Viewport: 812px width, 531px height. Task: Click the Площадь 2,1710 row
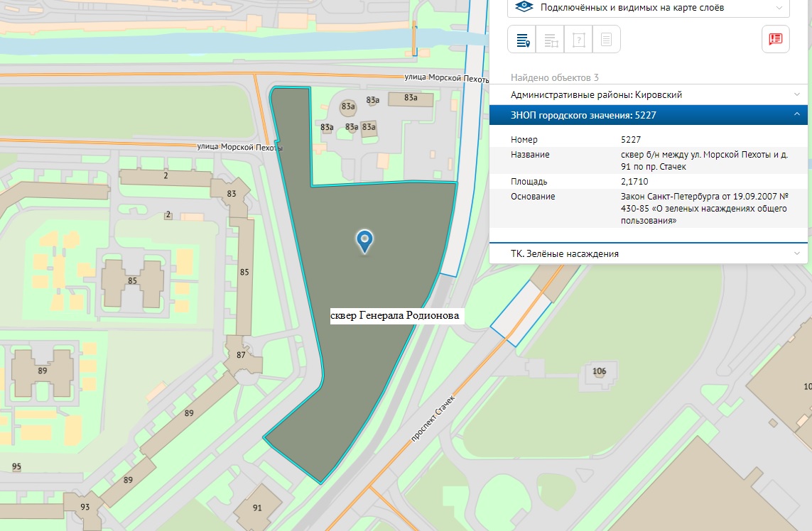[x=648, y=182]
